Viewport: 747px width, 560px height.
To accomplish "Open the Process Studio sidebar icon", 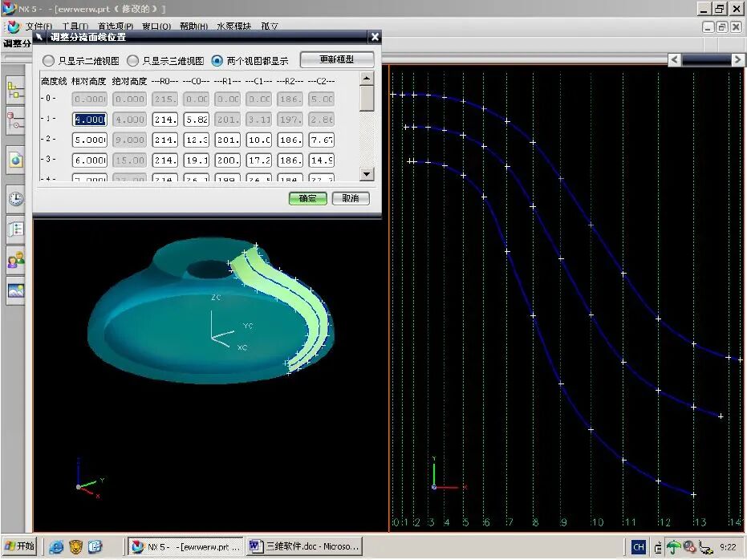I will point(16,229).
